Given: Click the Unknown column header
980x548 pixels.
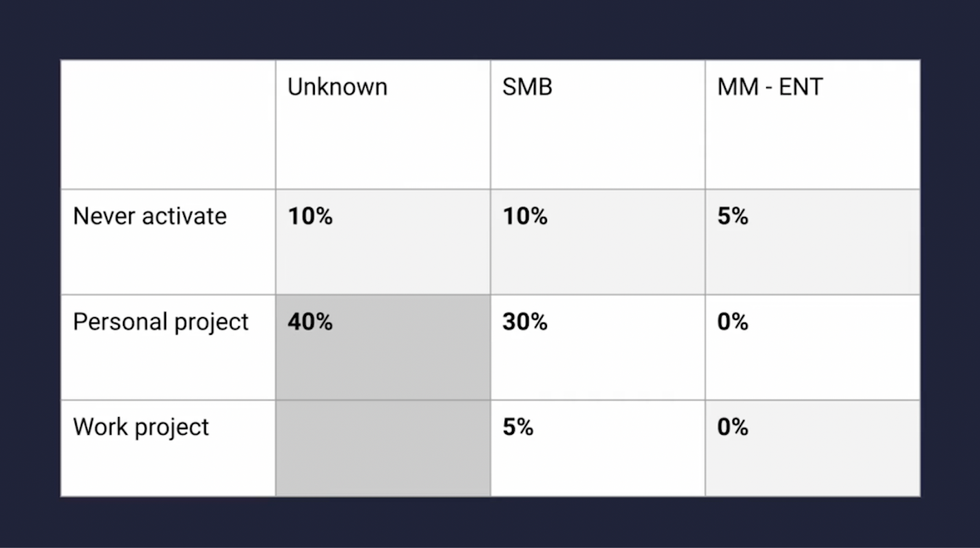Looking at the screenshot, I should tap(337, 88).
